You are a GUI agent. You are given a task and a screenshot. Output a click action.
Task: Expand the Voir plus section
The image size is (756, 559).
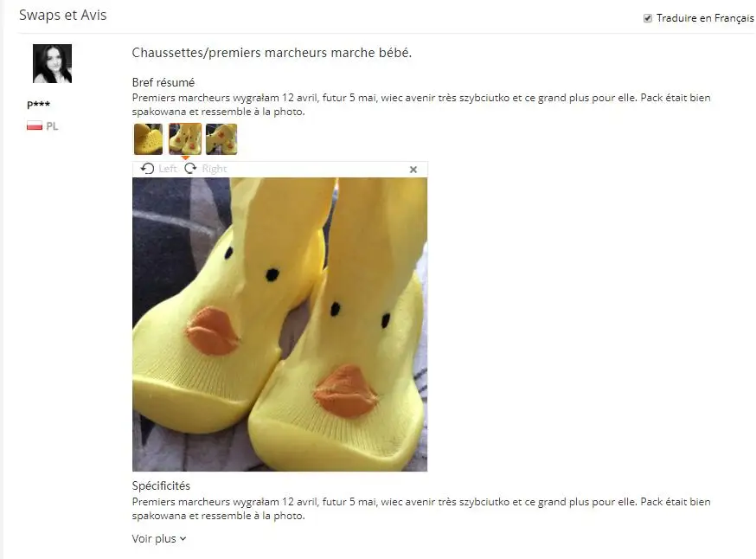click(x=158, y=539)
